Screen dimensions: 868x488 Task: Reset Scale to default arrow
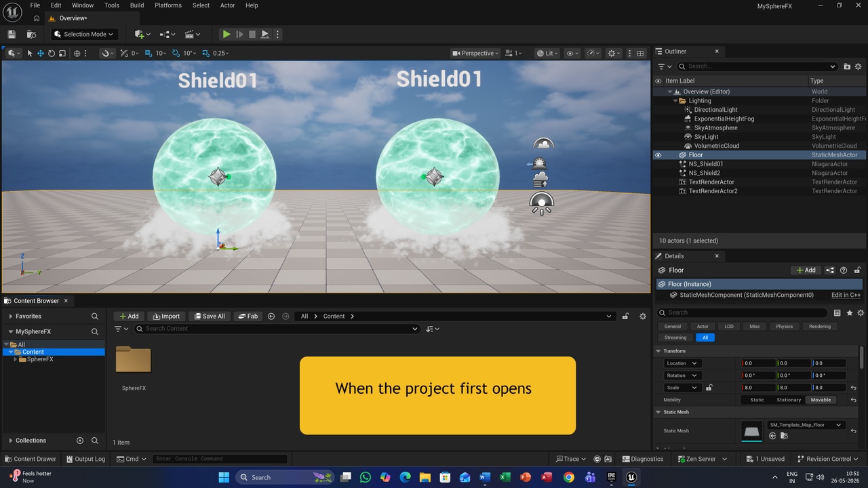(x=853, y=388)
